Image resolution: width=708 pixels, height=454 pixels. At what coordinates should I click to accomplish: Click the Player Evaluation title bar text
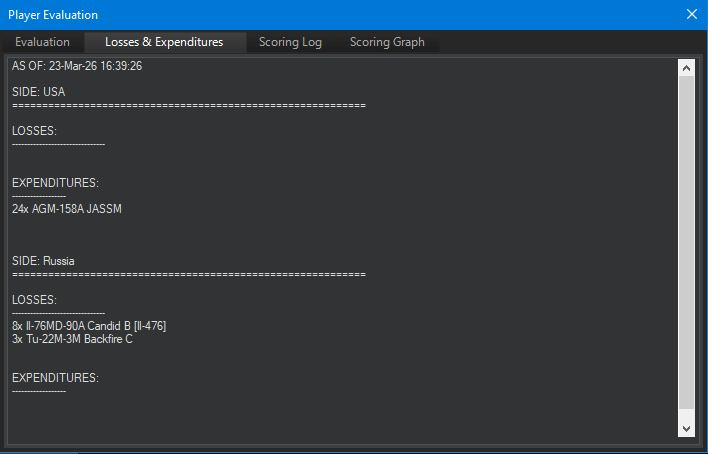point(53,15)
